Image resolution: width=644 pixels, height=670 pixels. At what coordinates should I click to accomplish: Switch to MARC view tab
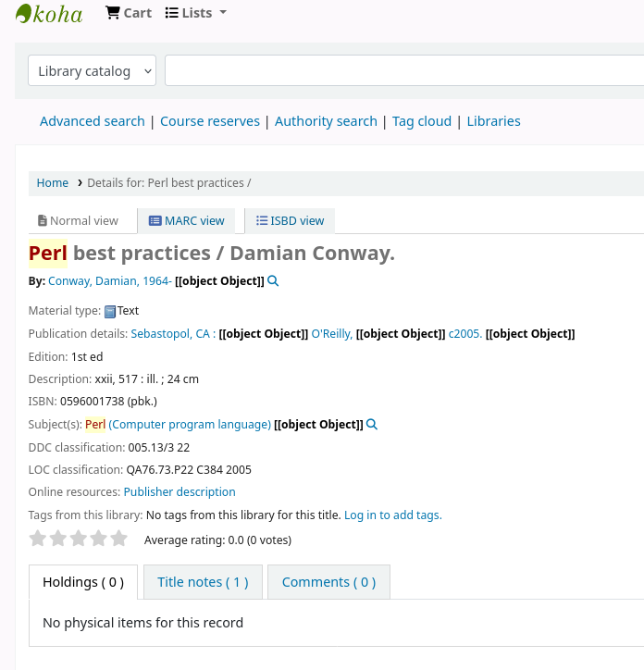pyautogui.click(x=187, y=221)
